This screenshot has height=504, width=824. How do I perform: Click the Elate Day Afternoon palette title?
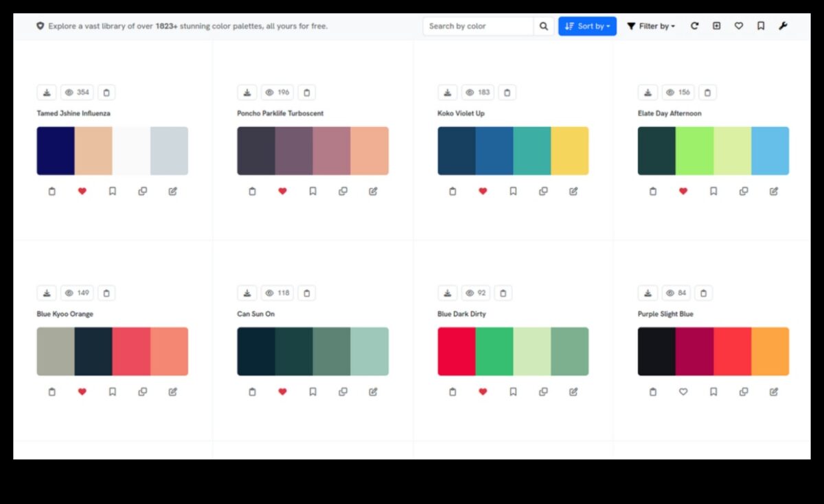[669, 113]
